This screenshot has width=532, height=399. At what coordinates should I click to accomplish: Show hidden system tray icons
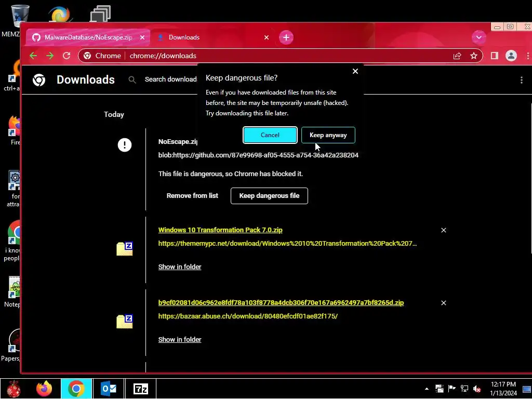[427, 389]
